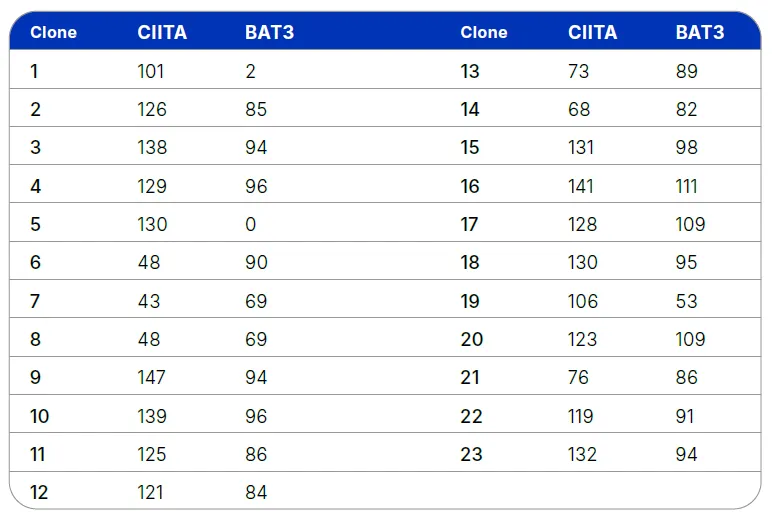Viewport: 773px width, 523px height.
Task: Click clone number 23 row label
Action: coord(471,455)
